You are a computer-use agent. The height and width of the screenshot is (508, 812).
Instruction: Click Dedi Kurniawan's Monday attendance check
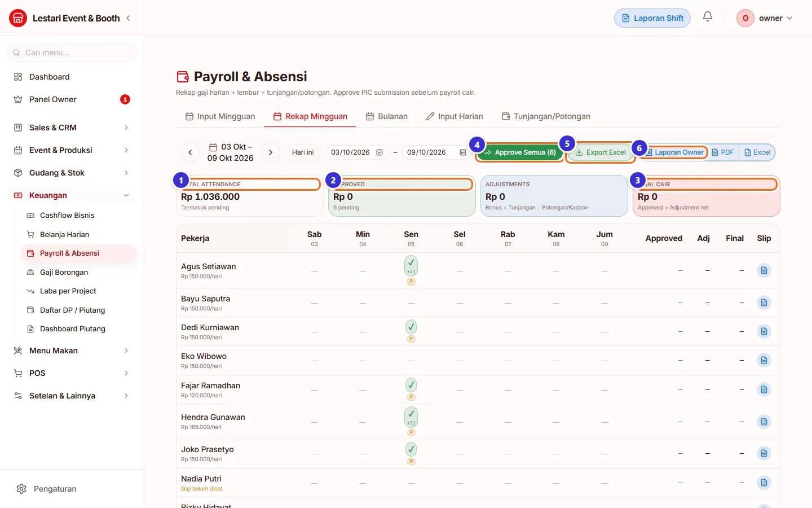pyautogui.click(x=411, y=327)
